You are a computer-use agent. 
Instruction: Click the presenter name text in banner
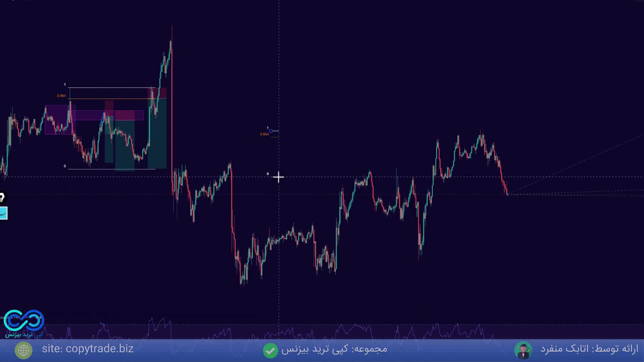coord(589,349)
